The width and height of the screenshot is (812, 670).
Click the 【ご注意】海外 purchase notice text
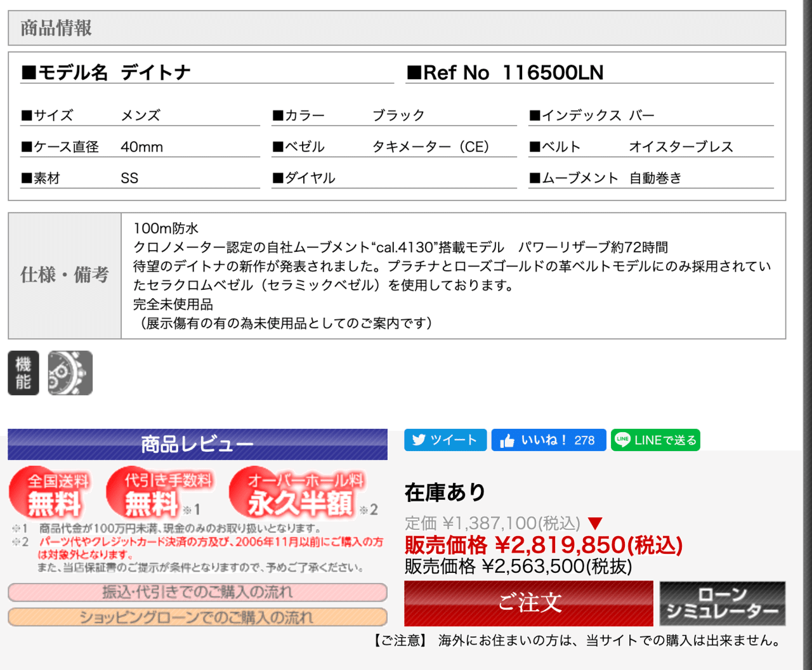click(x=578, y=641)
